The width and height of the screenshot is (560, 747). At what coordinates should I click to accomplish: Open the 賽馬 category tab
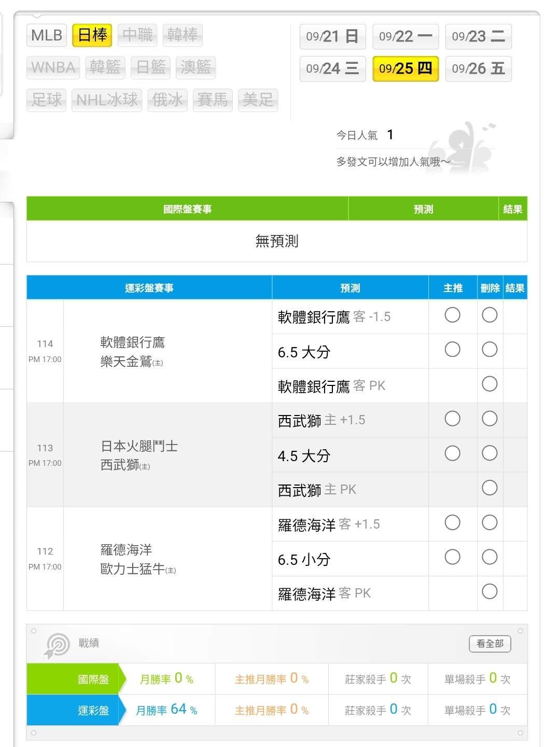click(212, 100)
